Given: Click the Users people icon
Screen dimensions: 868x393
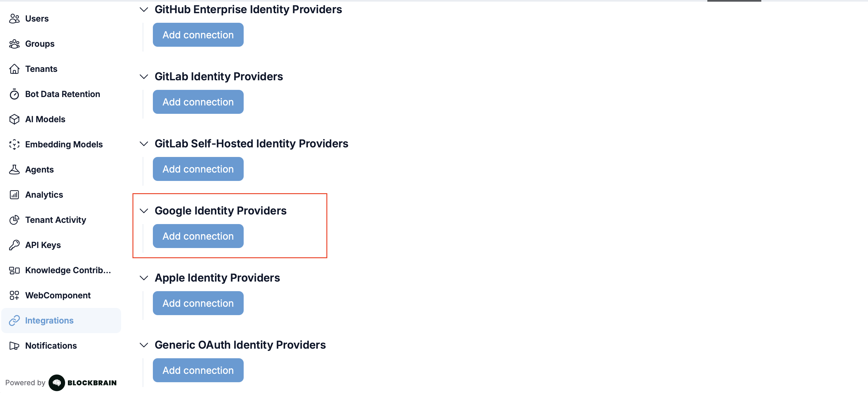Looking at the screenshot, I should pos(14,19).
